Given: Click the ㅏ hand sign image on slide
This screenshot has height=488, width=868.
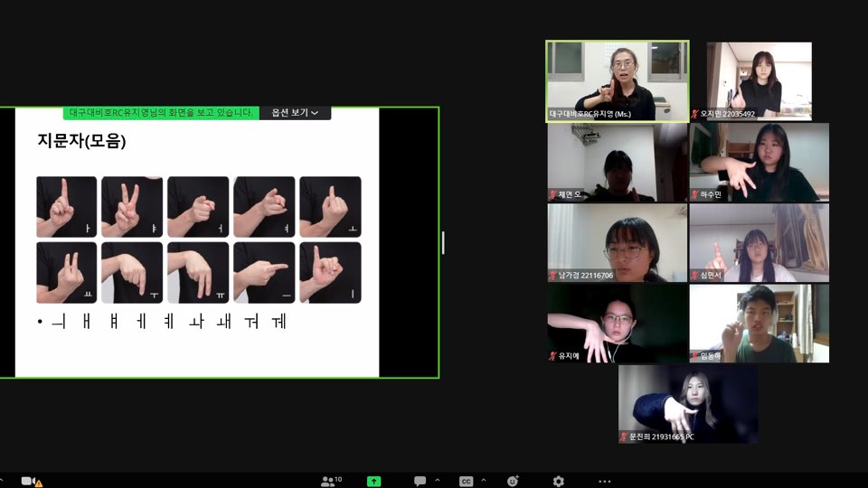Looking at the screenshot, I should coord(66,206).
